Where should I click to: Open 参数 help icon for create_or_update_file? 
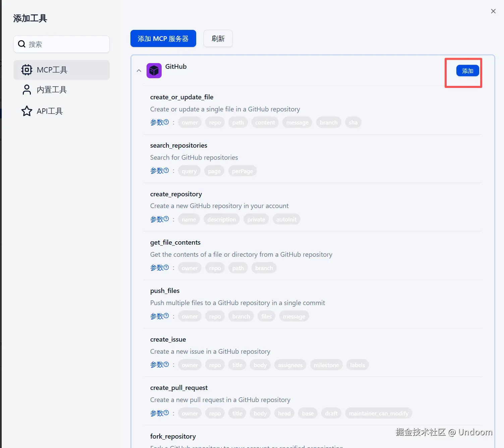coord(166,122)
